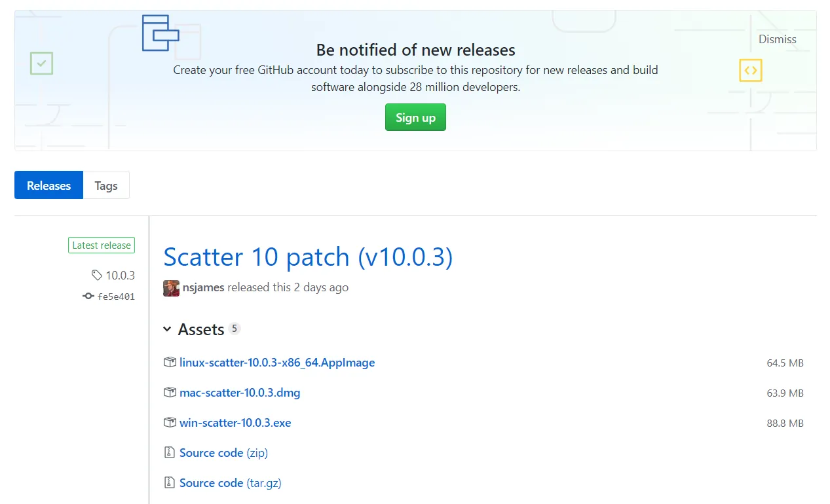Click the 88.8 MB file size text
The height and width of the screenshot is (504, 830).
pos(785,423)
